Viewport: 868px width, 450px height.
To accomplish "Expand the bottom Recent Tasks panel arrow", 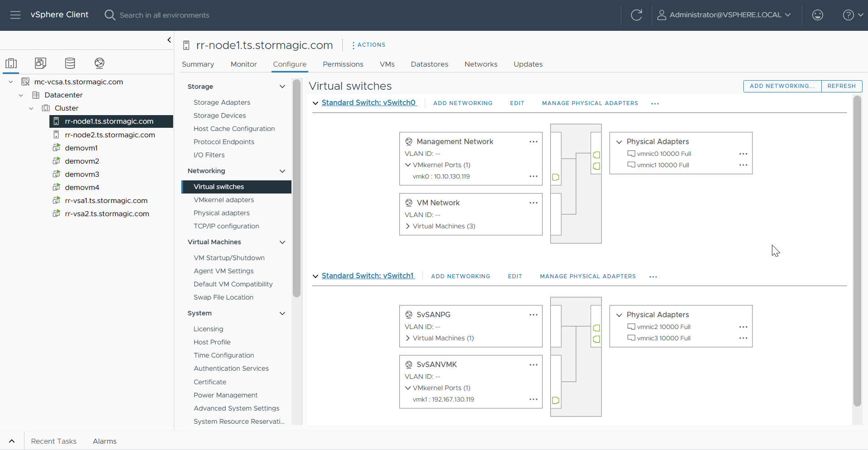I will [x=12, y=441].
